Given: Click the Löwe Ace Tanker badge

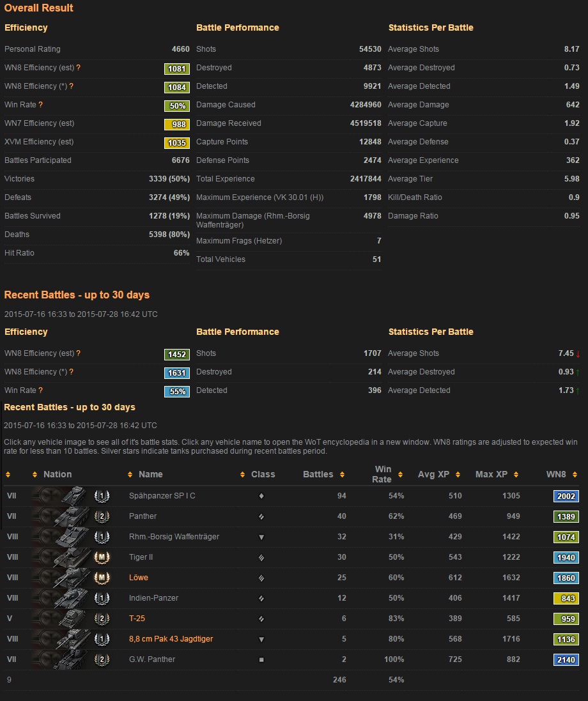Looking at the screenshot, I should pos(102,578).
